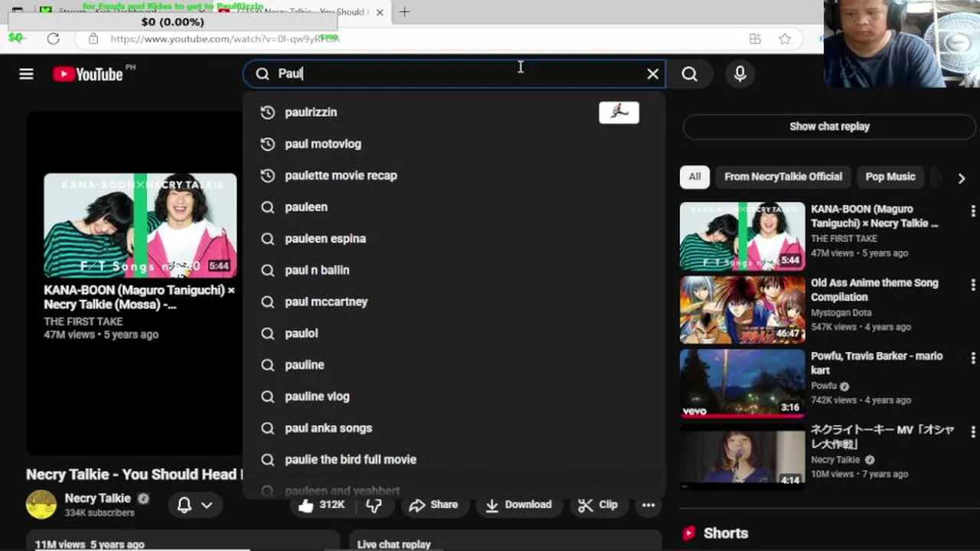Screen dimensions: 980x551
Task: Open more actions menu under video
Action: [648, 505]
